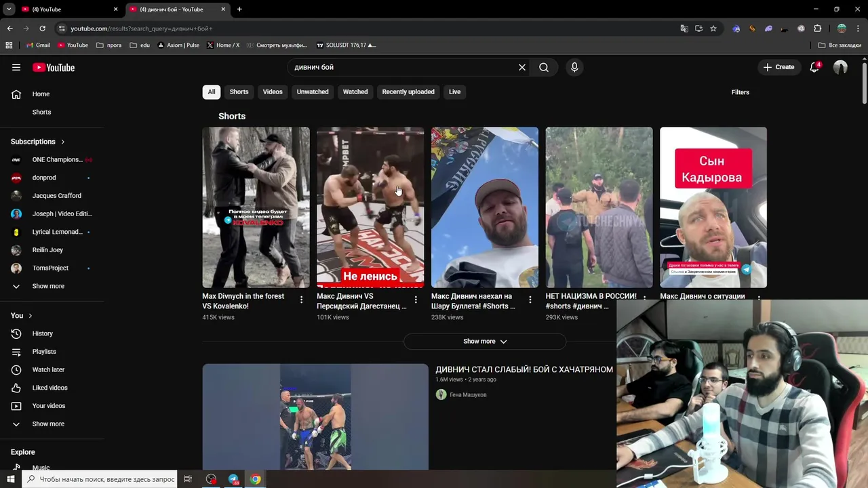Open the notifications bell
The height and width of the screenshot is (488, 868).
[x=814, y=67]
